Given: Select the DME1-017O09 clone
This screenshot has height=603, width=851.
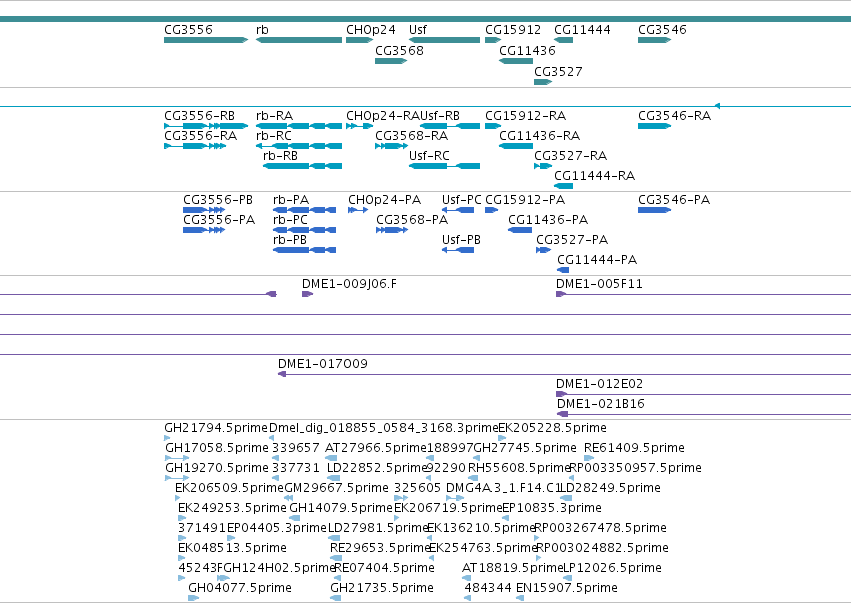Looking at the screenshot, I should 564,375.
